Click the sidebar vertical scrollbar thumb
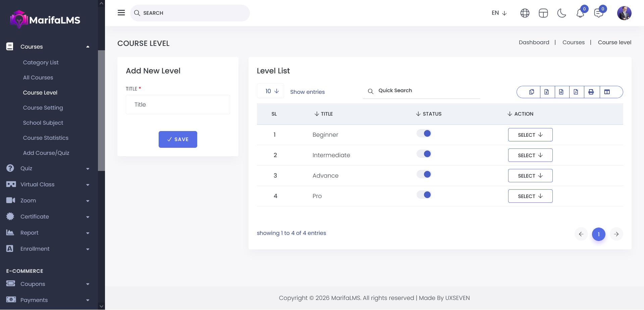The image size is (644, 310). pos(101,111)
